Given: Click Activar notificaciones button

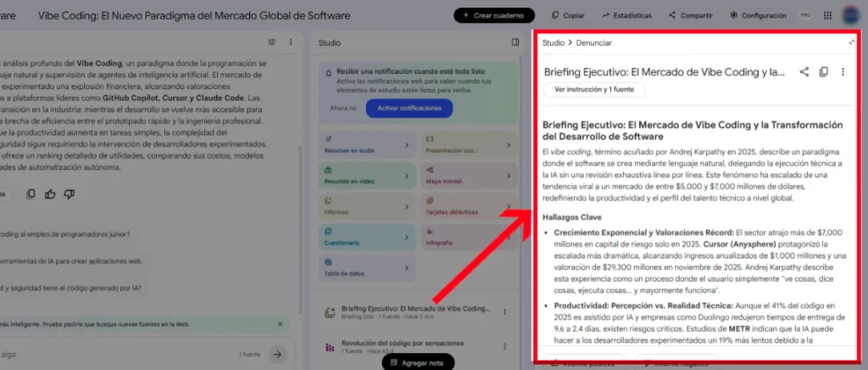Looking at the screenshot, I should point(409,108).
